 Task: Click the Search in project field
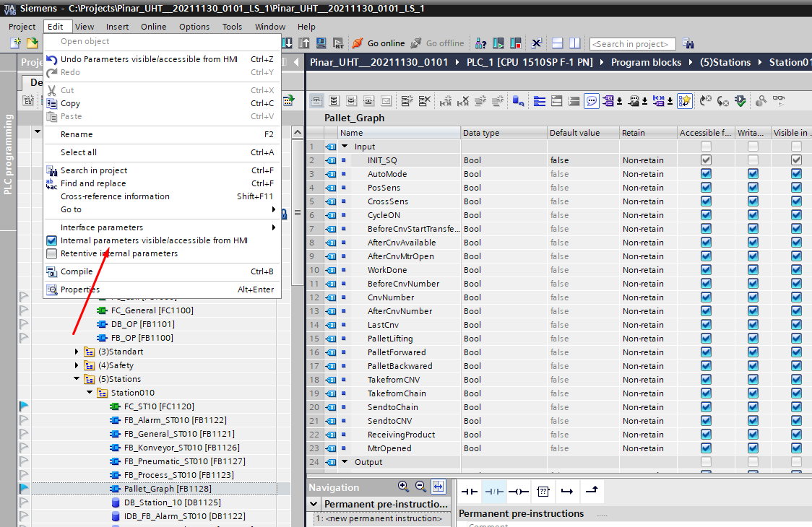(632, 44)
